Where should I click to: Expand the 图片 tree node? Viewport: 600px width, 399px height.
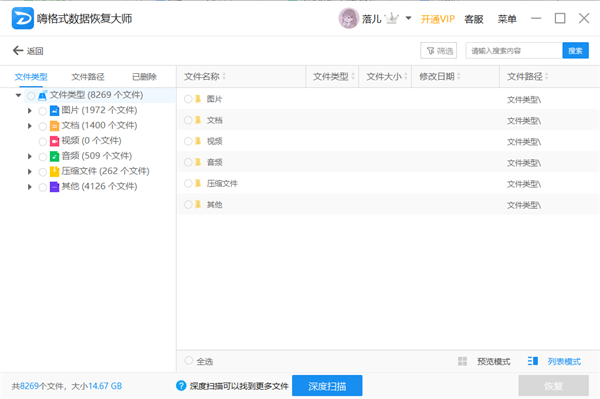coord(29,111)
